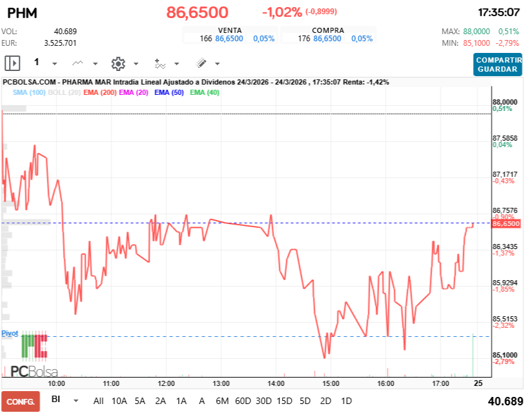Select the 15D time range
Viewport: 532px width, 415px height.
284,401
